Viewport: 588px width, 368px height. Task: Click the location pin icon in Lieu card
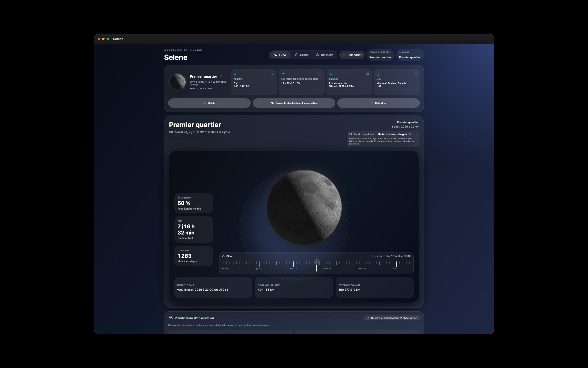tap(378, 74)
